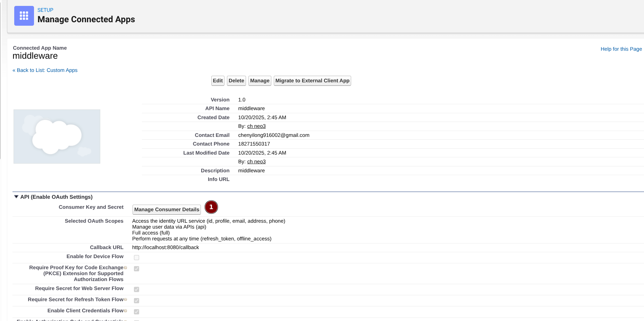644x321 pixels.
Task: Show help for Enable Client Credentials Flow
Action: (x=125, y=311)
